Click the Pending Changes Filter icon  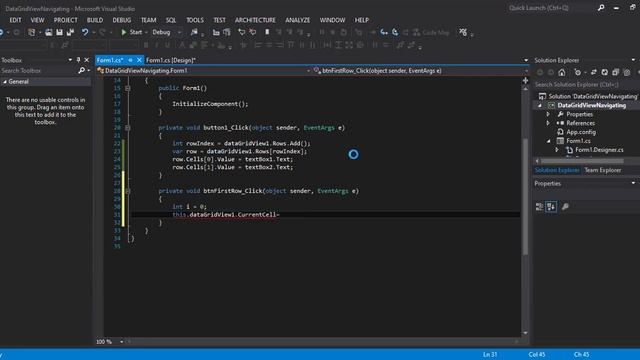[x=578, y=72]
